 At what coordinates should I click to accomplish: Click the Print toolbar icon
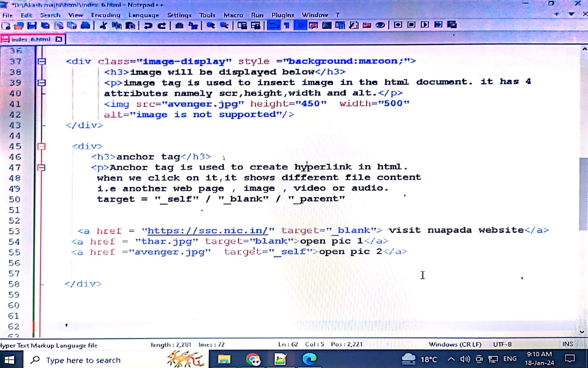(85, 25)
